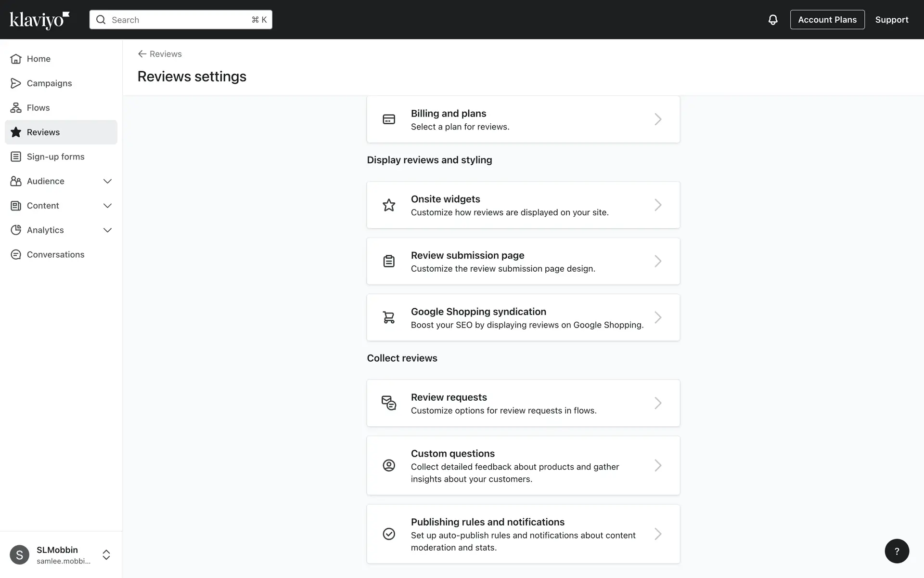The width and height of the screenshot is (924, 578).
Task: Click the Account Plans button
Action: pyautogui.click(x=827, y=20)
